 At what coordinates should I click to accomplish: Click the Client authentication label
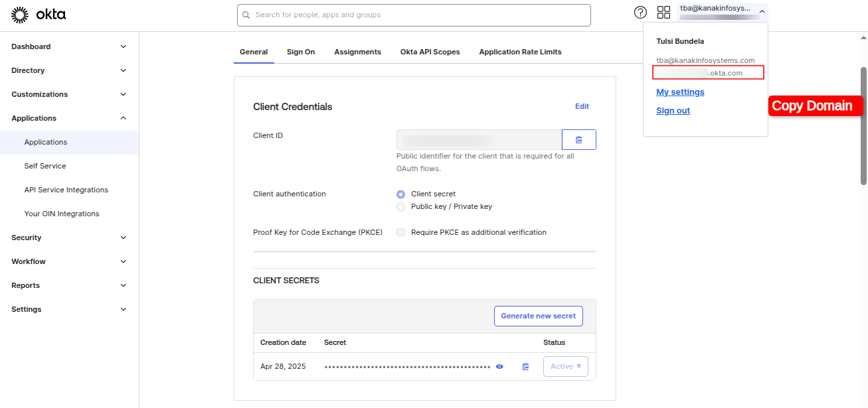coord(290,194)
